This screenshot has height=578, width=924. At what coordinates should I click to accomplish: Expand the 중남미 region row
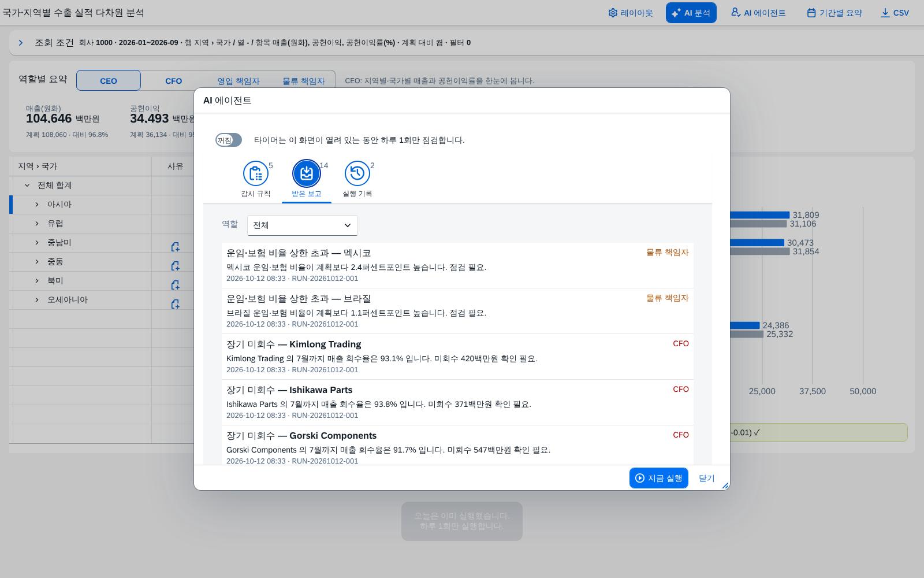pos(37,243)
